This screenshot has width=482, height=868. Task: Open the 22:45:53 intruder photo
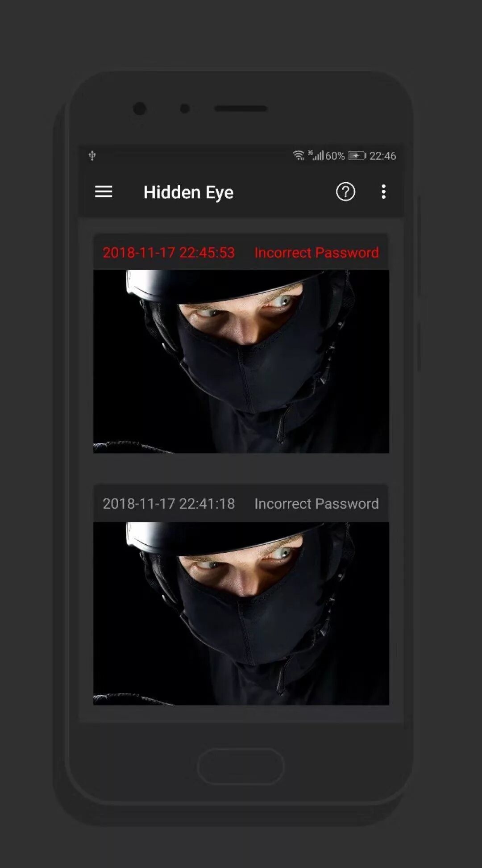point(241,362)
